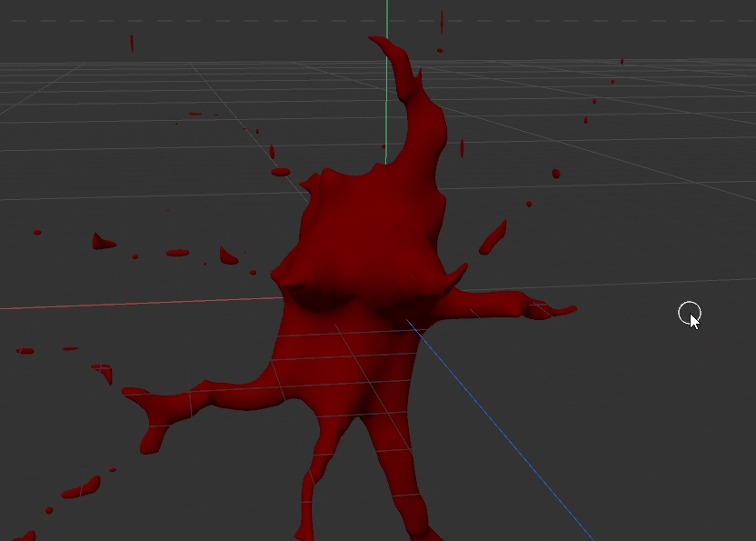Select the curved horn tip atop the splash

[x=400, y=64]
